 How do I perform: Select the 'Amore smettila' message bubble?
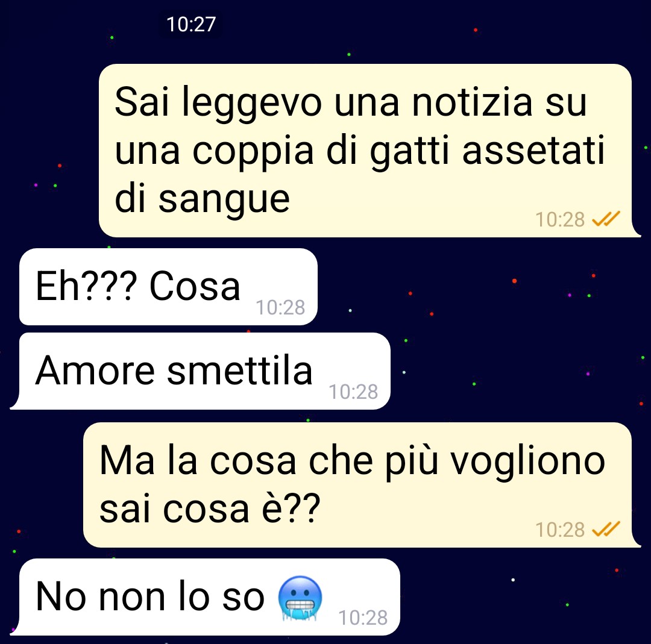pyautogui.click(x=200, y=371)
